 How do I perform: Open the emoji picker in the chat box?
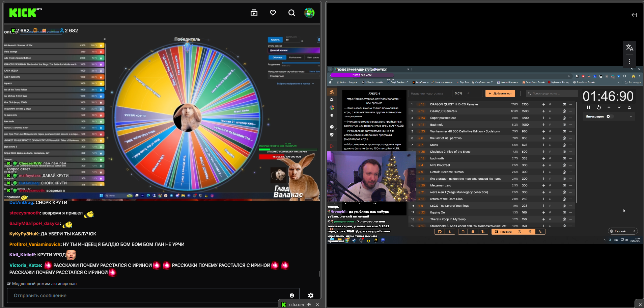tap(292, 296)
